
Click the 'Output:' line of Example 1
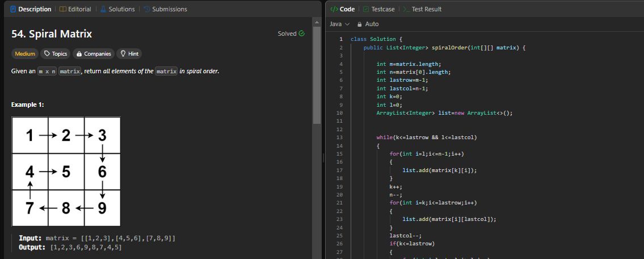(x=70, y=248)
